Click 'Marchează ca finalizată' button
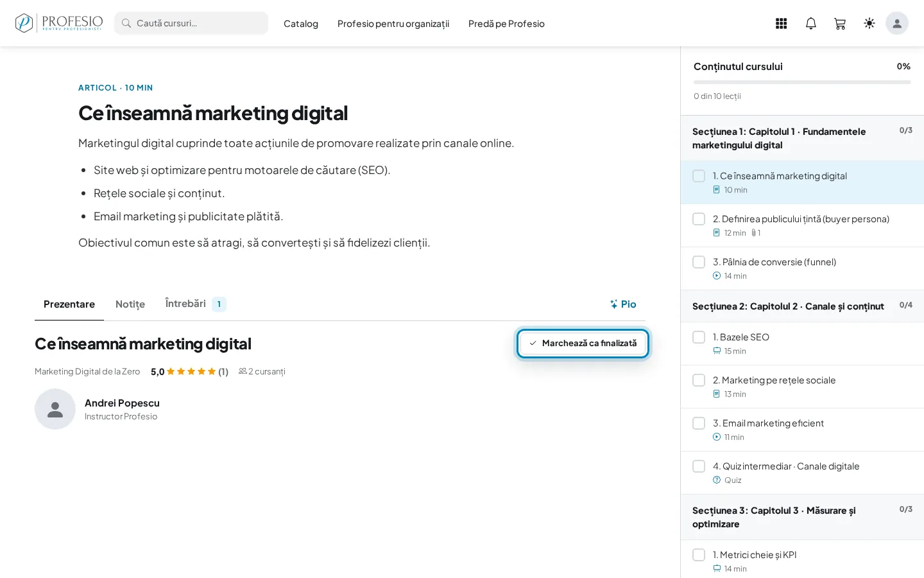Screen dimensions: 924x578 (x=583, y=344)
